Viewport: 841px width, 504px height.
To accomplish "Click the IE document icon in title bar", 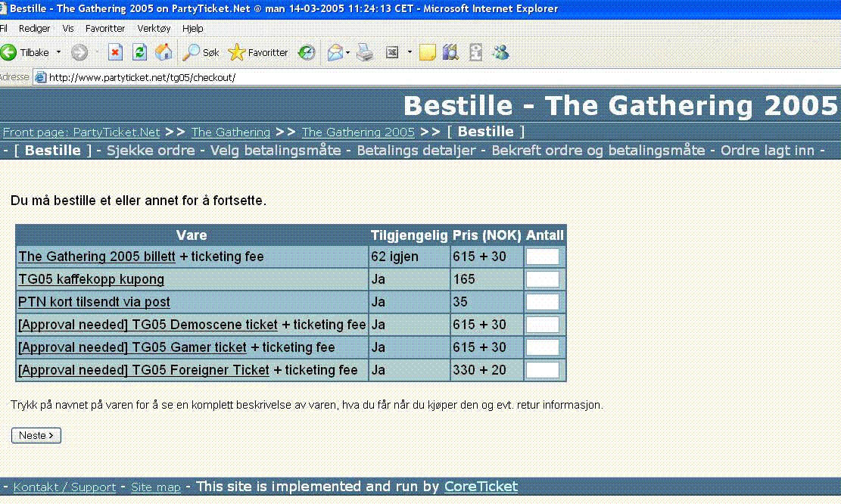I will click(3, 8).
